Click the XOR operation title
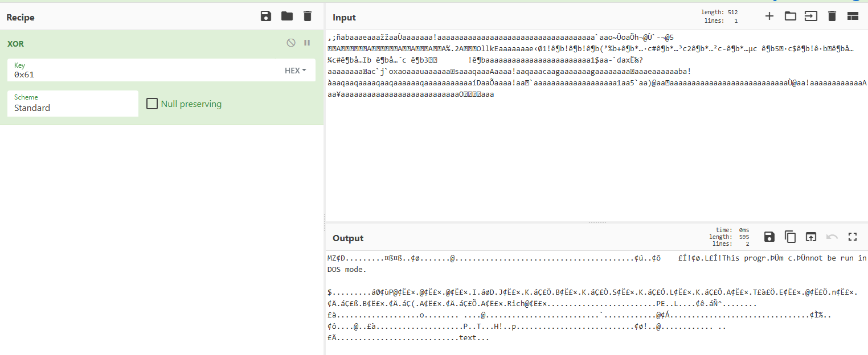Image resolution: width=868 pixels, height=355 pixels. click(15, 44)
